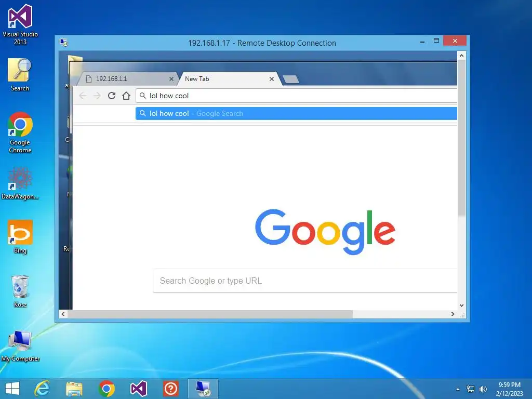The height and width of the screenshot is (399, 532).
Task: Click the search magnifier icon in the address bar
Action: coord(143,96)
